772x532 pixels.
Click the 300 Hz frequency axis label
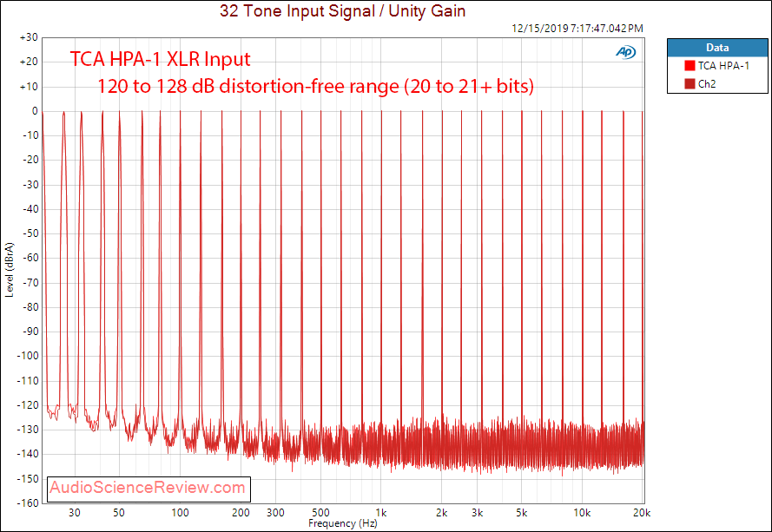276,513
